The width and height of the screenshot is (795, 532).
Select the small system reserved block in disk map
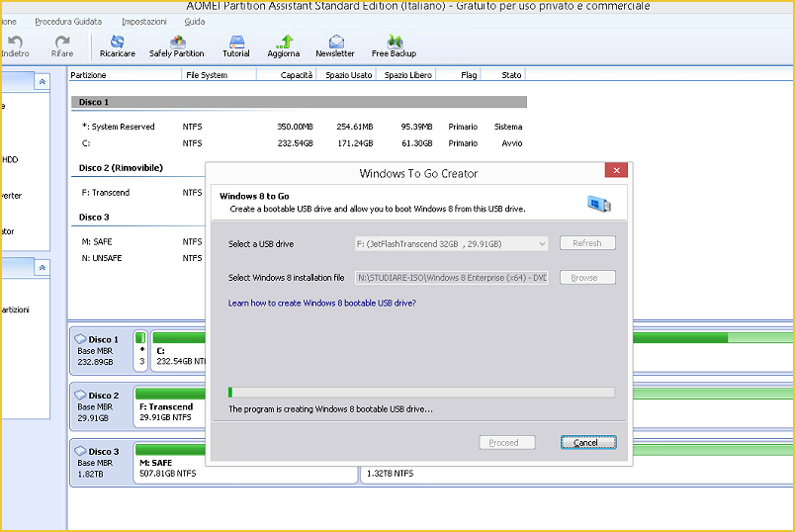pos(141,351)
